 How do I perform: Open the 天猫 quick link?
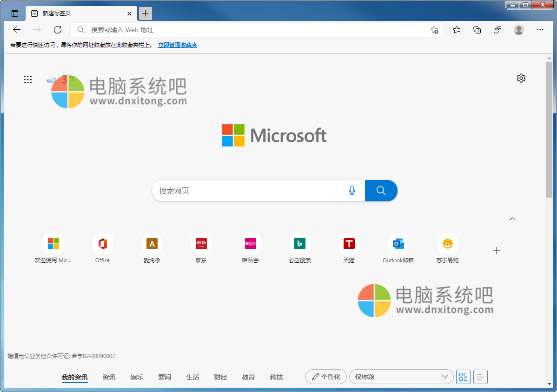pos(349,249)
